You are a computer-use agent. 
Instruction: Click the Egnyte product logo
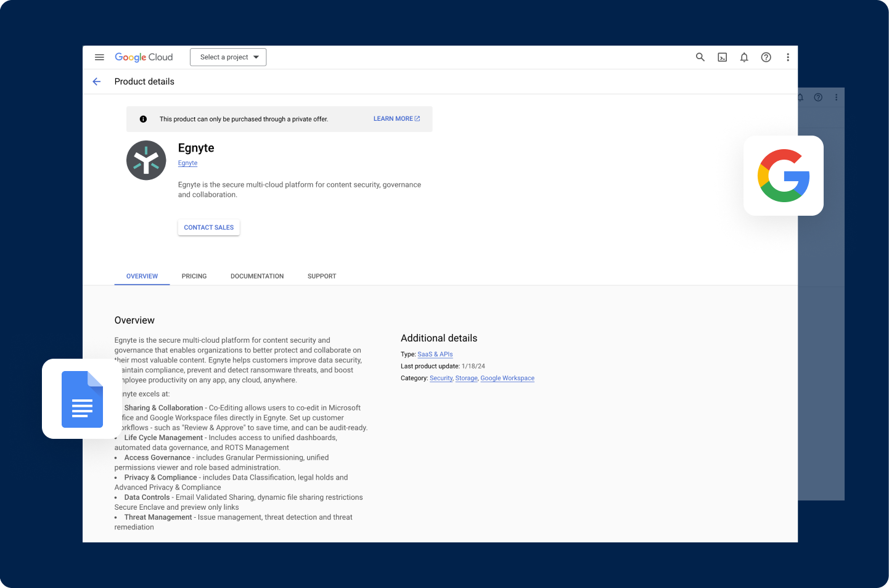[x=146, y=160]
